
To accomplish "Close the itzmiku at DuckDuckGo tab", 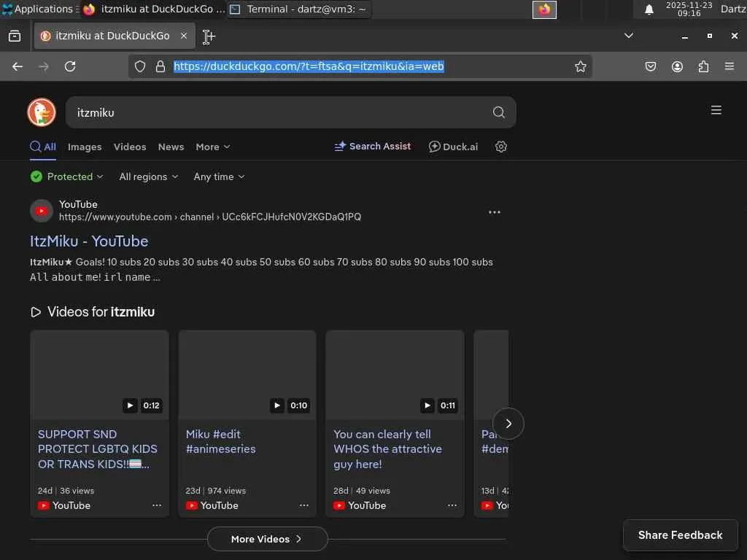I will pos(184,36).
